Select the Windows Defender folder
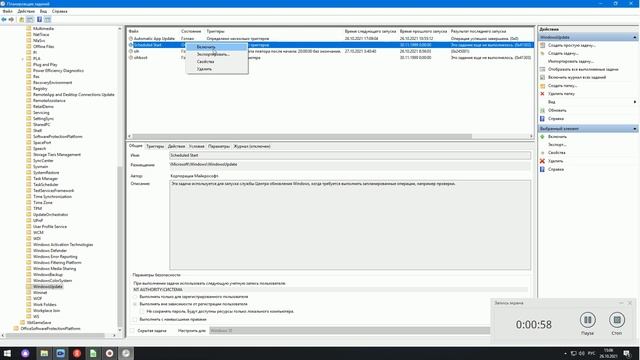Screen dimensions: 640x360 click(50, 251)
